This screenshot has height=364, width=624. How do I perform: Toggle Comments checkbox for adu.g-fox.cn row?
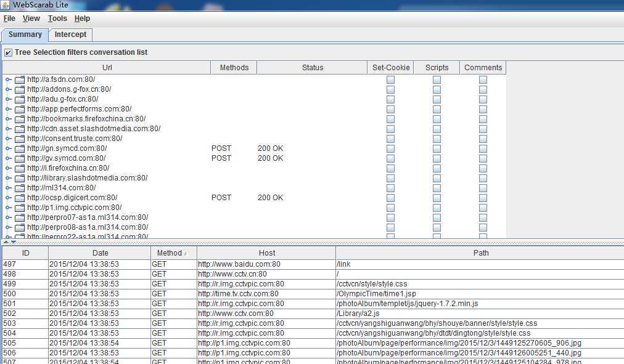[x=483, y=99]
